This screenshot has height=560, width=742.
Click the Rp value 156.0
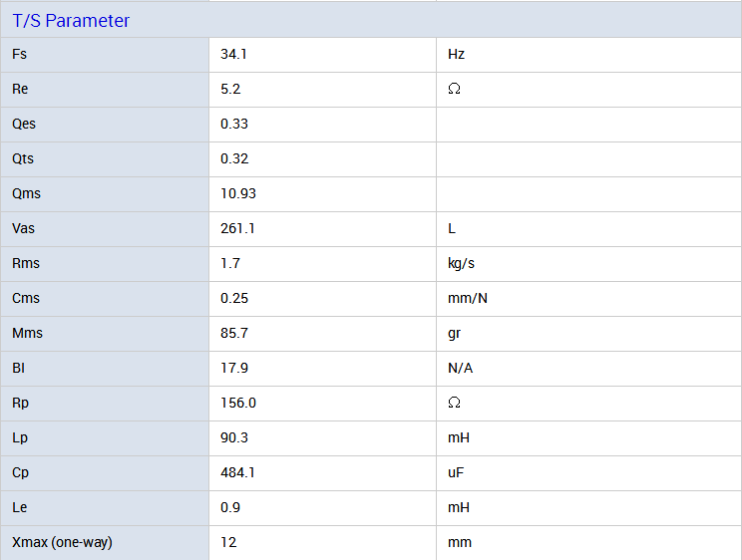pos(238,403)
